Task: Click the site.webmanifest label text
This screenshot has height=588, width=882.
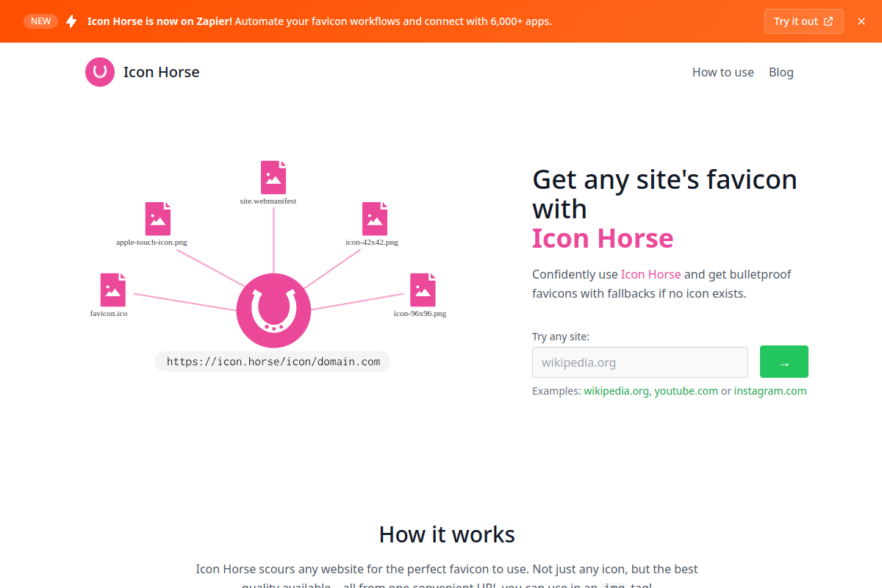Action: click(268, 201)
